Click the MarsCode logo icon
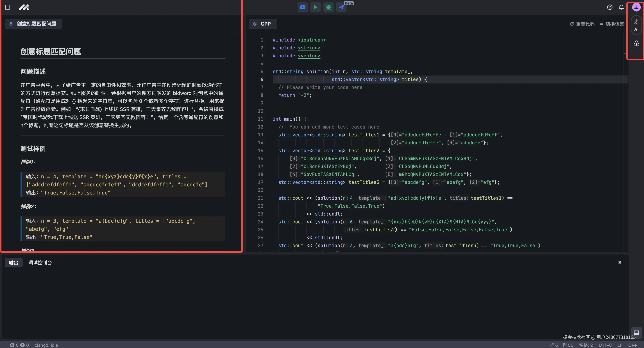This screenshot has height=348, width=644. 24,7
